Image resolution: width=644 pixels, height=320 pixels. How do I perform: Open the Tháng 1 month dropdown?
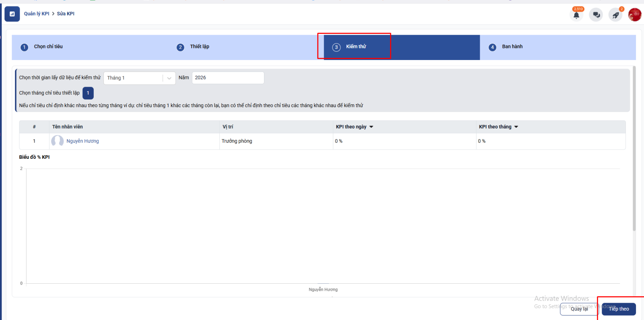tap(139, 78)
